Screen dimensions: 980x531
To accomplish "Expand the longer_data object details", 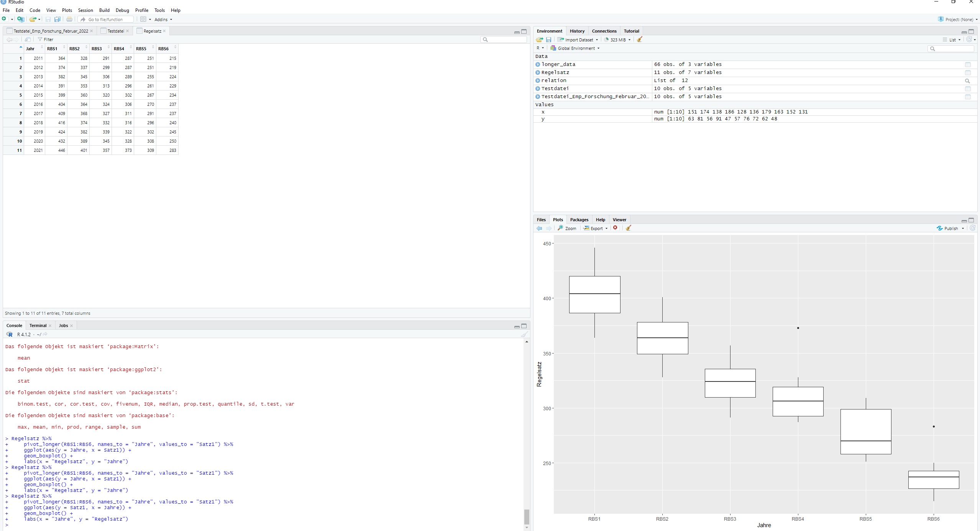I will [538, 64].
